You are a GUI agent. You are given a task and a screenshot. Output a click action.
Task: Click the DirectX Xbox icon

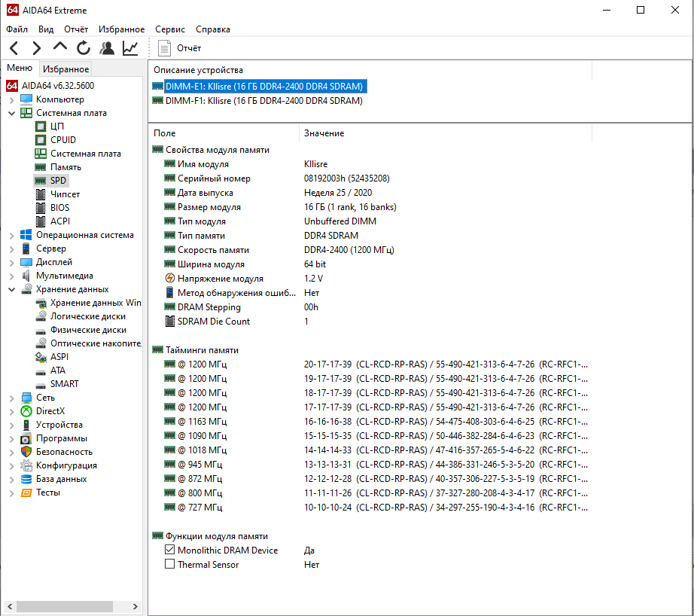26,411
